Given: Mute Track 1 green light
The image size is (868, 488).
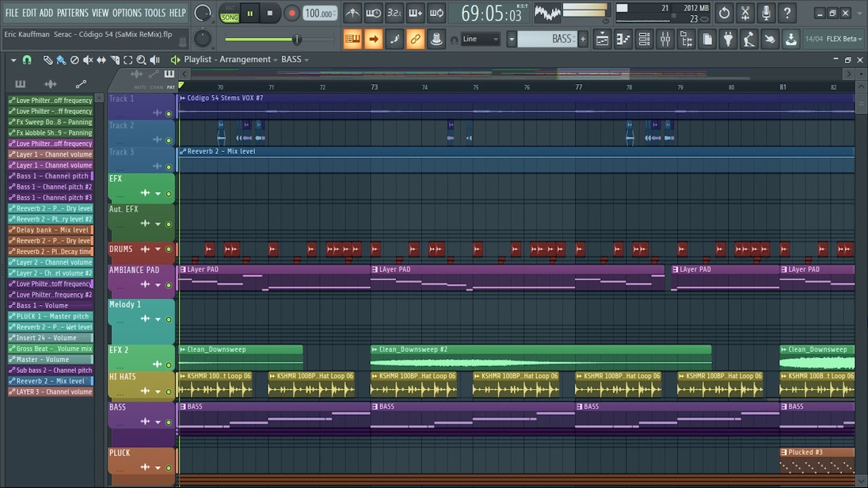Looking at the screenshot, I should pyautogui.click(x=169, y=114).
